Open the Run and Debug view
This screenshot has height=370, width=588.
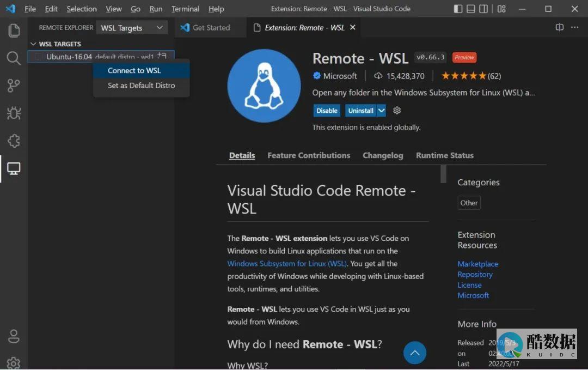[14, 113]
